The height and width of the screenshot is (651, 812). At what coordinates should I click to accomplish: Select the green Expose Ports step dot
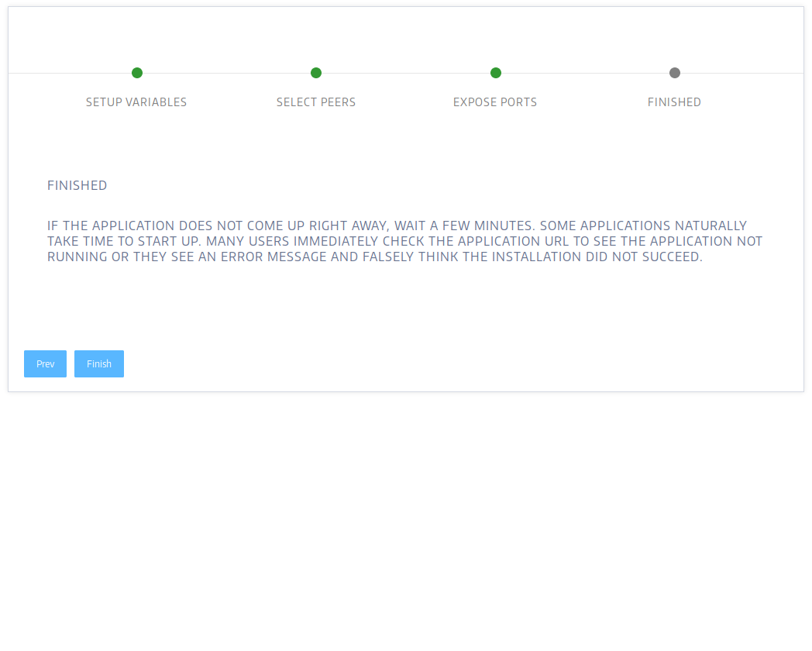pos(496,73)
